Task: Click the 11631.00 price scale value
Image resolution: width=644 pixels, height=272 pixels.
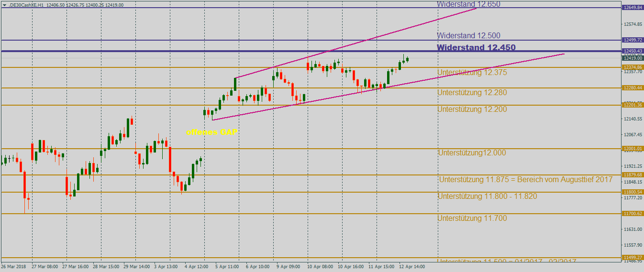Action: click(x=633, y=229)
